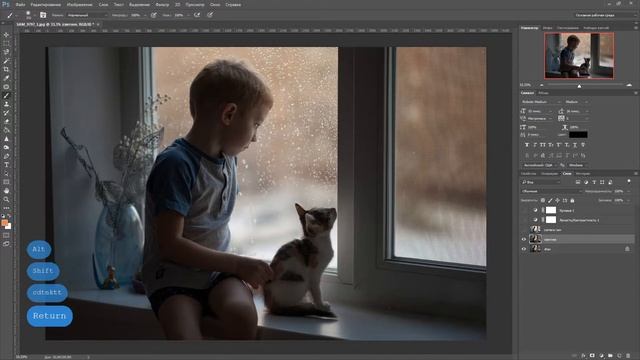Click Create new group folder icon
Image resolution: width=640 pixels, height=360 pixels.
click(x=610, y=356)
